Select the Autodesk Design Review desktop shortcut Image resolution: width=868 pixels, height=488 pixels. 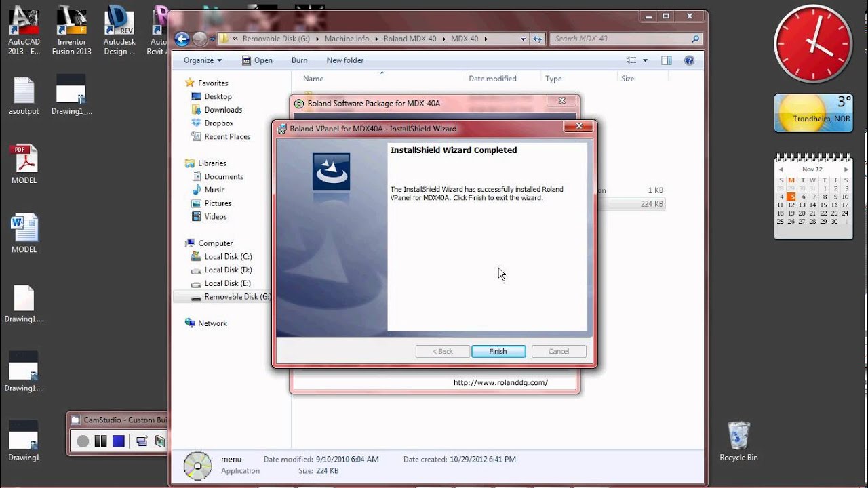tap(119, 30)
